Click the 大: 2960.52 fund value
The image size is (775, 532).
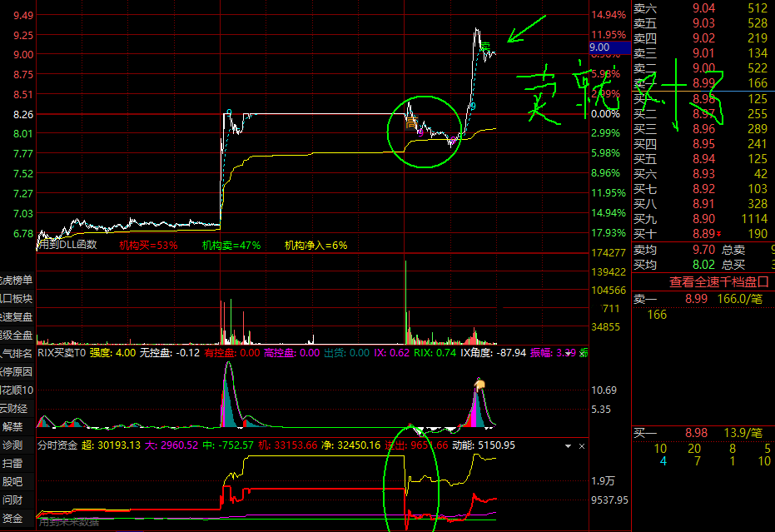(171, 445)
